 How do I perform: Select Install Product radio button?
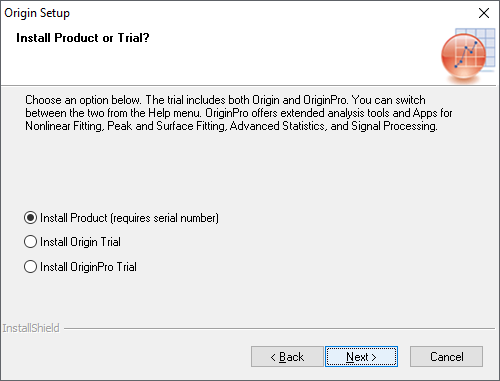tap(30, 218)
